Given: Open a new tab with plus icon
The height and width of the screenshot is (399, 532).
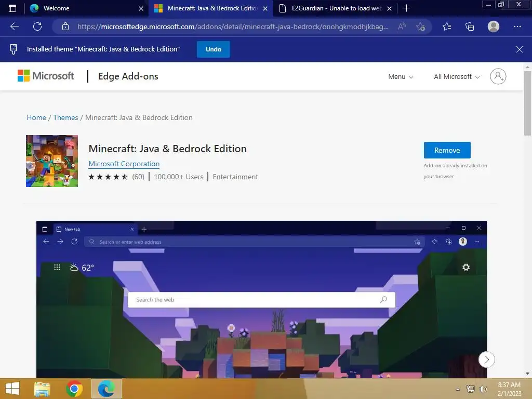Looking at the screenshot, I should 406,8.
